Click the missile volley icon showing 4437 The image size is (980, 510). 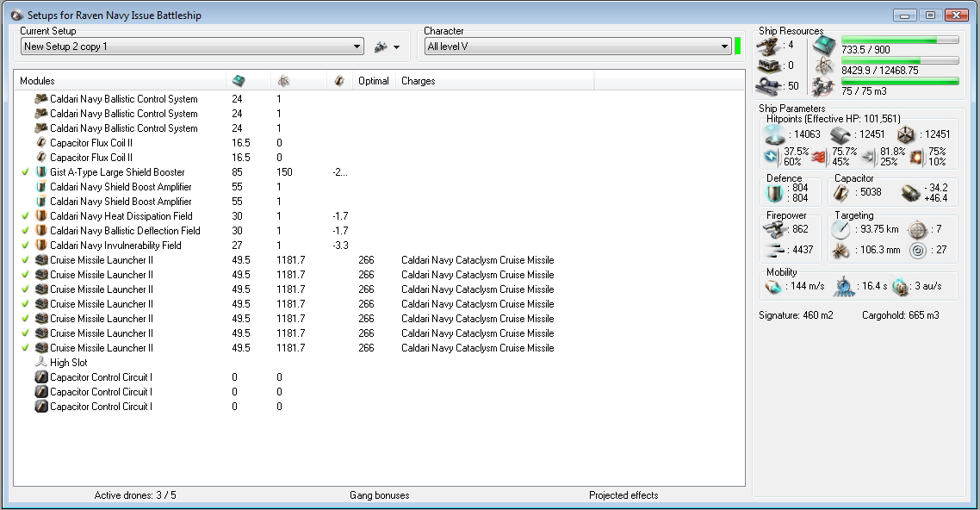(x=776, y=251)
